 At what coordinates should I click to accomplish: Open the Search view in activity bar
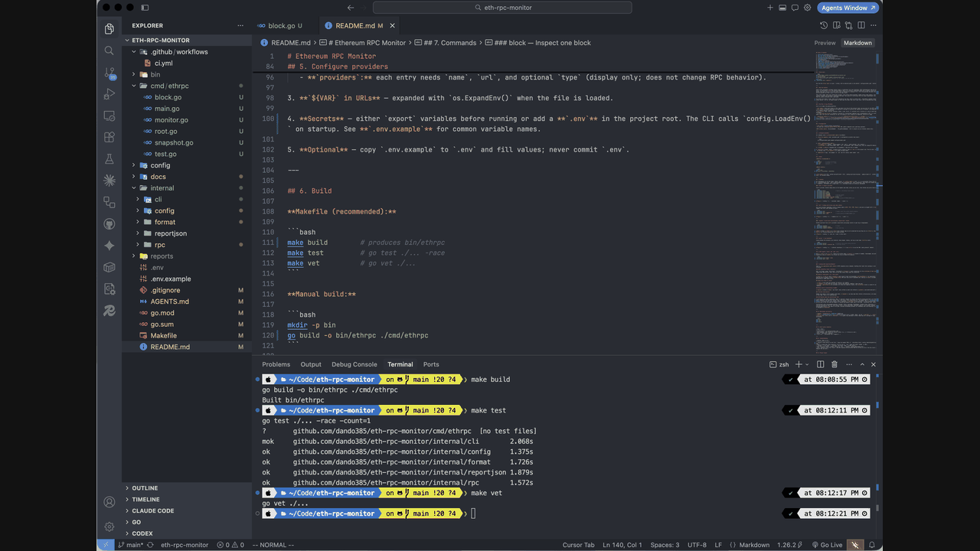[x=109, y=51]
